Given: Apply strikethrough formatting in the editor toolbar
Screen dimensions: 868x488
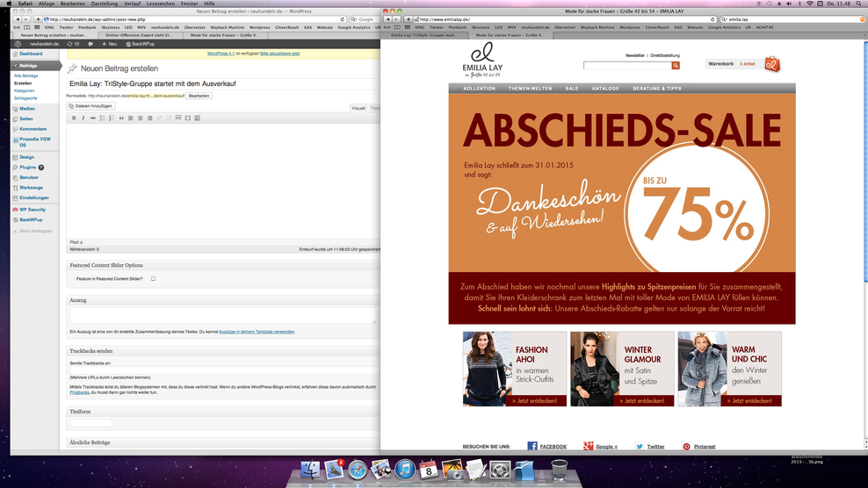Looking at the screenshot, I should (92, 118).
